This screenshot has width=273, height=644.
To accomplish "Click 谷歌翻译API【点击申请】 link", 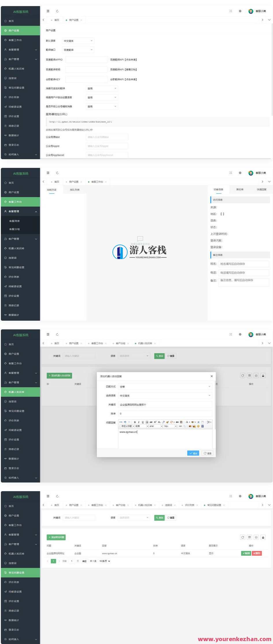I will pos(123,79).
